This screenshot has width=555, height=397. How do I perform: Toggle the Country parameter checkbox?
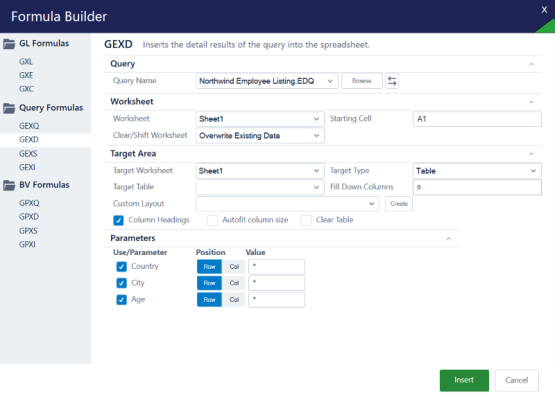pos(121,266)
